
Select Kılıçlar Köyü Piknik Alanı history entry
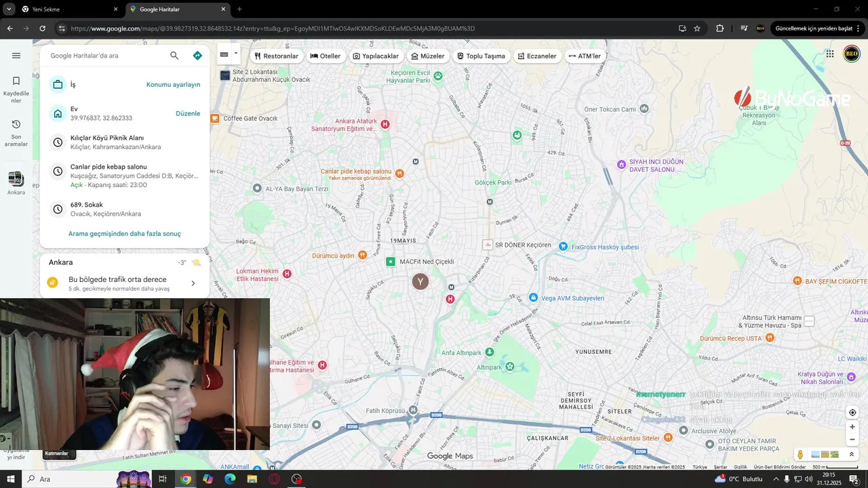coord(125,142)
